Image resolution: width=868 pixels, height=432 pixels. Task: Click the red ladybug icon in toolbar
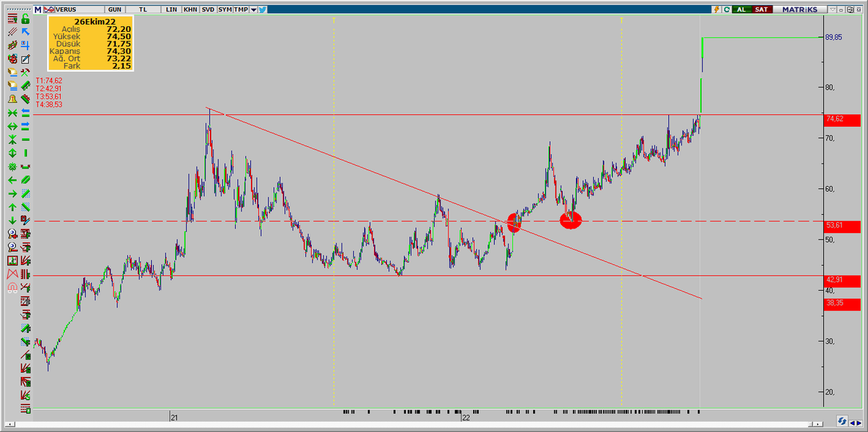point(12,59)
